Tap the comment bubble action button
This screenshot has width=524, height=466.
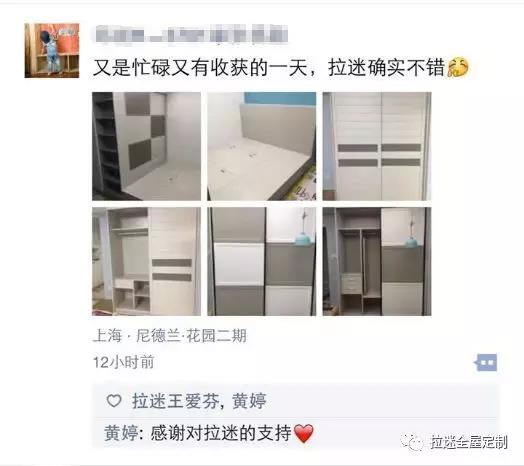click(486, 363)
